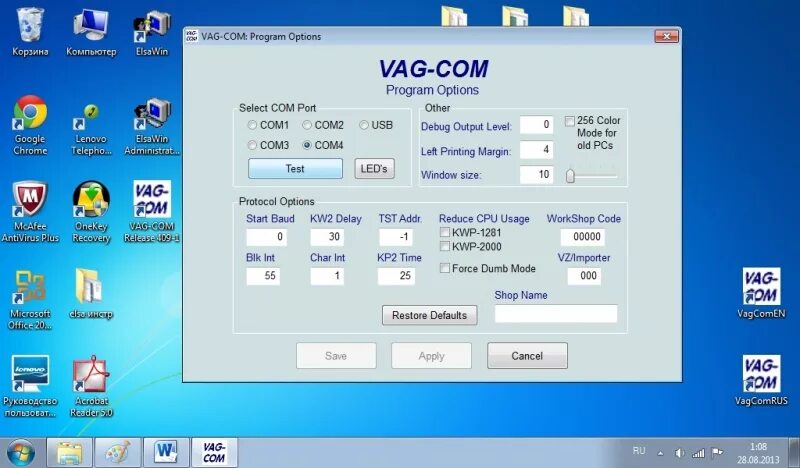
Task: Click the Windows Start orb
Action: coord(20,453)
